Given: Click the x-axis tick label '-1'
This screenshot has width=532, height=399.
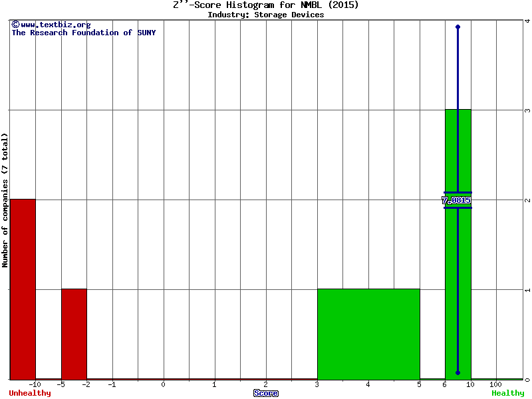Looking at the screenshot, I should 112,384.
